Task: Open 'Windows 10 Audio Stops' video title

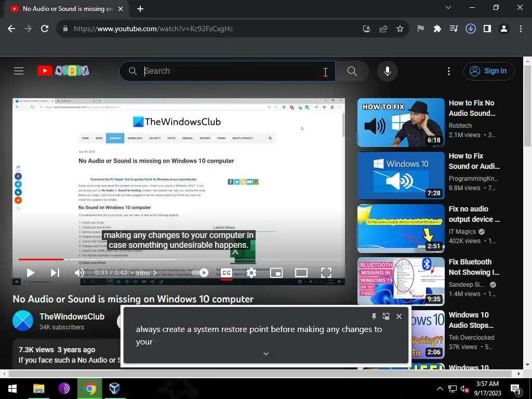Action: click(471, 320)
